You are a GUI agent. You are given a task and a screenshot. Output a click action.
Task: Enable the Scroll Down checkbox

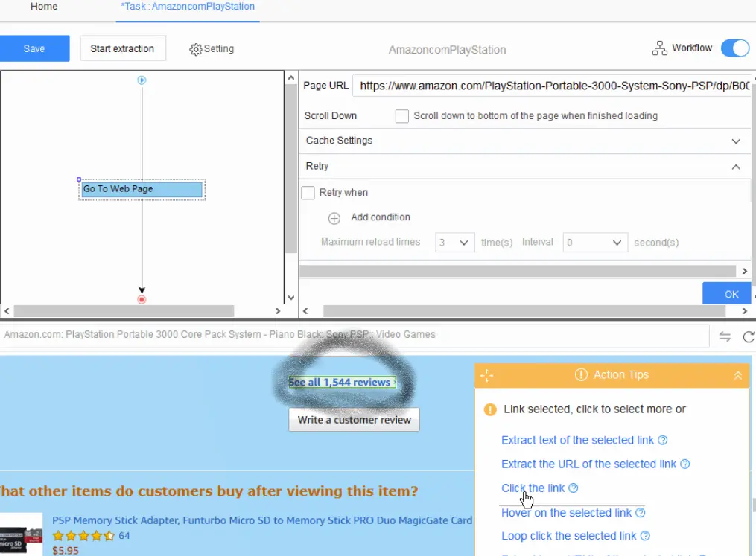click(401, 116)
